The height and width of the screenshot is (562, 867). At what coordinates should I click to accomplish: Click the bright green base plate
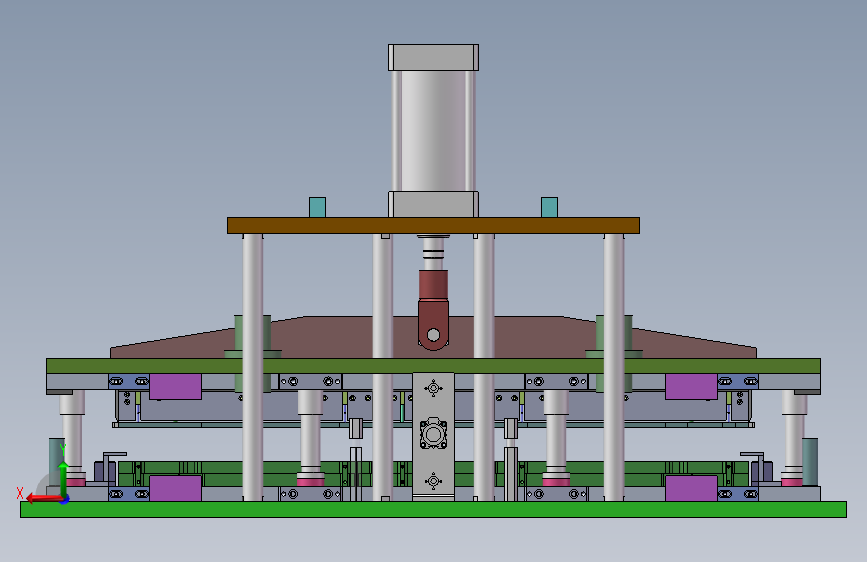pyautogui.click(x=434, y=509)
